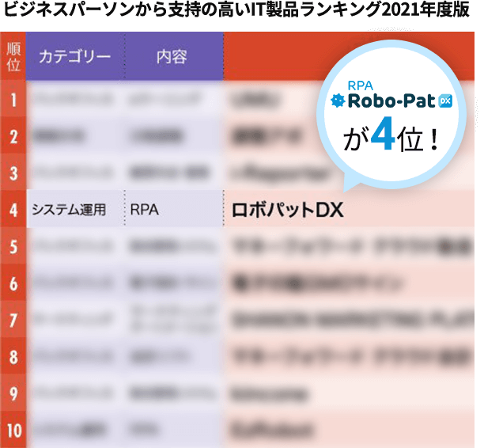The height and width of the screenshot is (448, 484).
Task: Click the ロボパットDX product name
Action: pos(287,210)
